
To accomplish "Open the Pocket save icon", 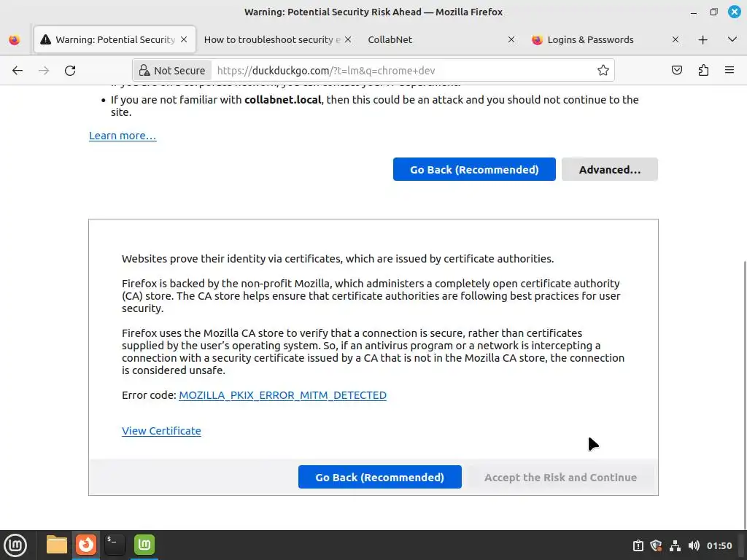I will point(676,71).
